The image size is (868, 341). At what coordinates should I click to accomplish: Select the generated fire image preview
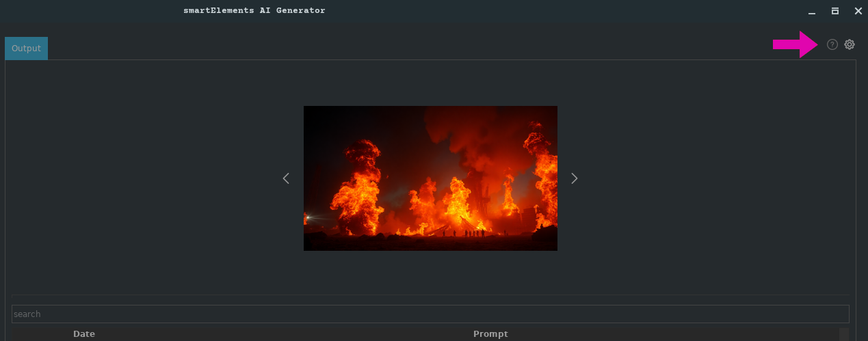coord(430,178)
